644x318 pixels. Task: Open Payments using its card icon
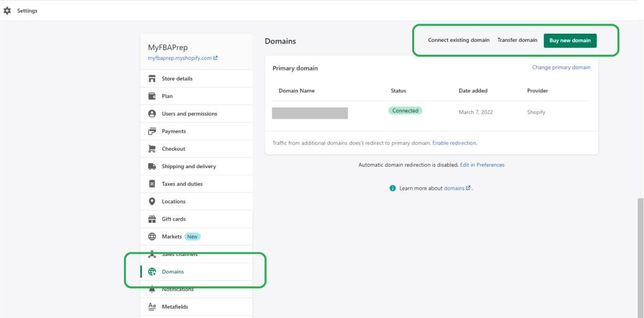(152, 131)
